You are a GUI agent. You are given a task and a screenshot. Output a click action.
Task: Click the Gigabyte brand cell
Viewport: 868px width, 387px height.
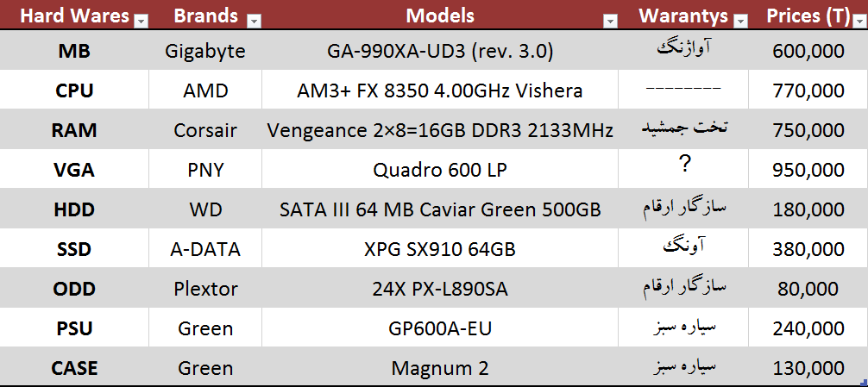204,51
